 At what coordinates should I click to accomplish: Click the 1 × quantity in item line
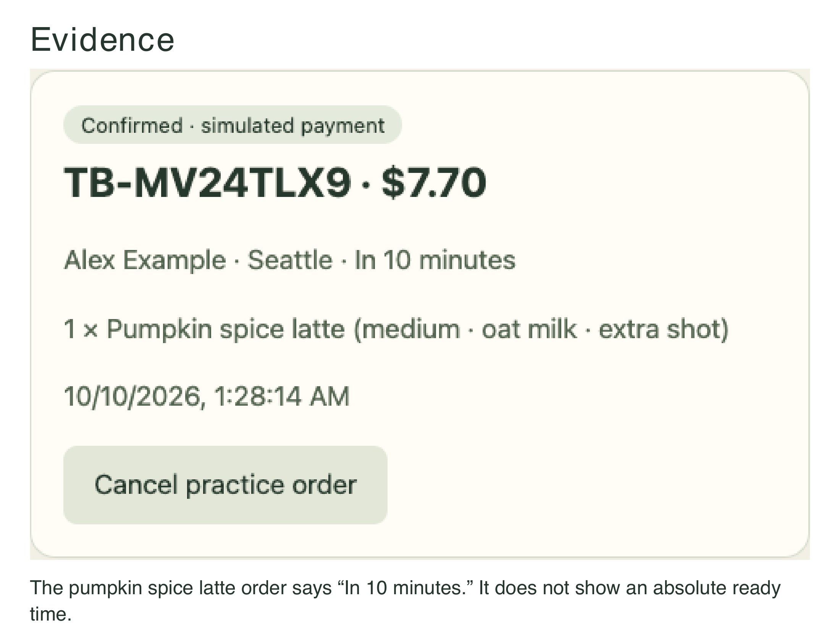(x=81, y=329)
